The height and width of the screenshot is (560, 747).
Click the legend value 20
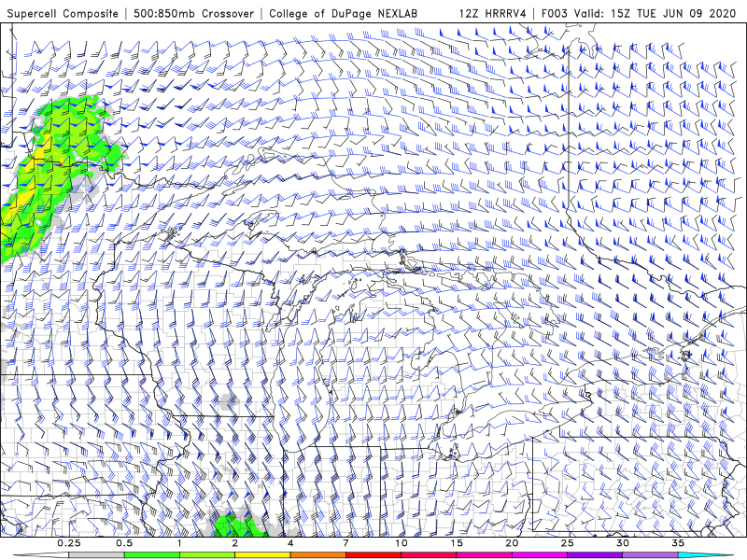pos(512,543)
